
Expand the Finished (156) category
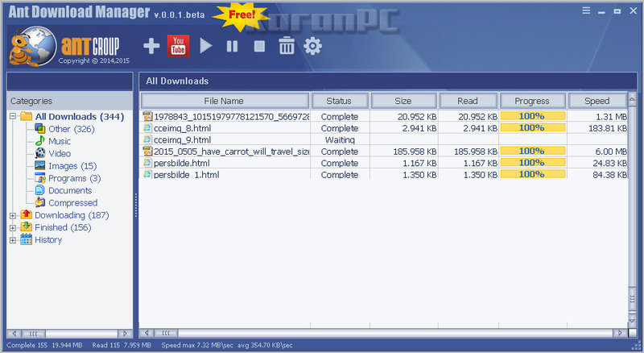pyautogui.click(x=13, y=227)
